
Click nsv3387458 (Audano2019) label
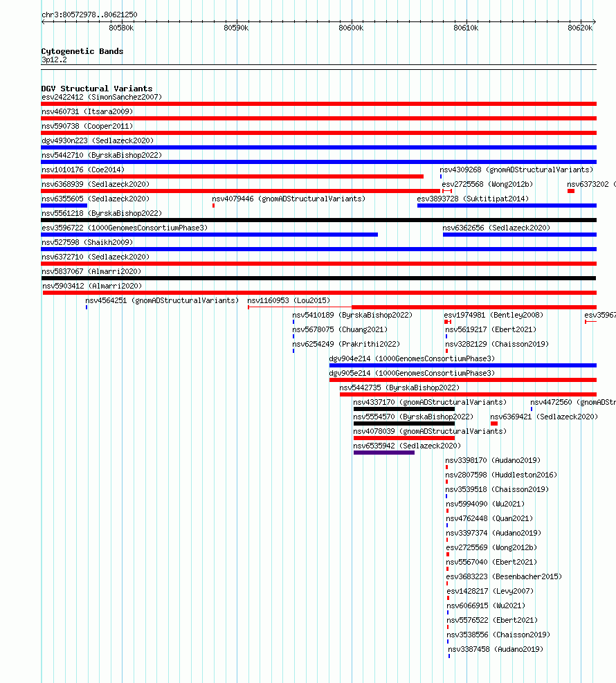pyautogui.click(x=496, y=649)
